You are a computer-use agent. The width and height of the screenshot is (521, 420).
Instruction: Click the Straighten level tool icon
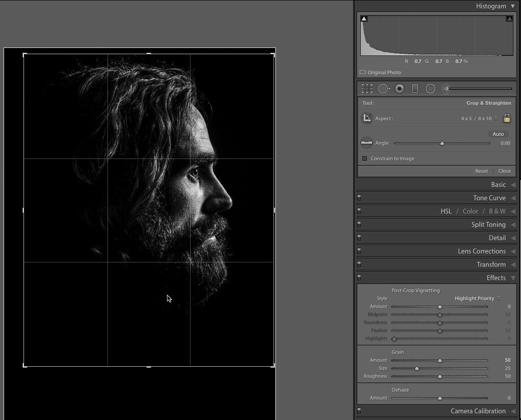pyautogui.click(x=366, y=143)
